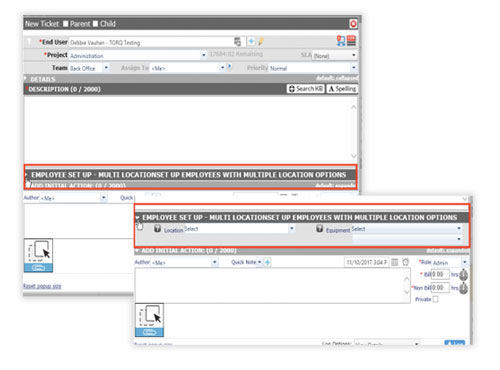Click the plus icon next to Quick Note
The height and width of the screenshot is (370, 500).
tap(268, 262)
